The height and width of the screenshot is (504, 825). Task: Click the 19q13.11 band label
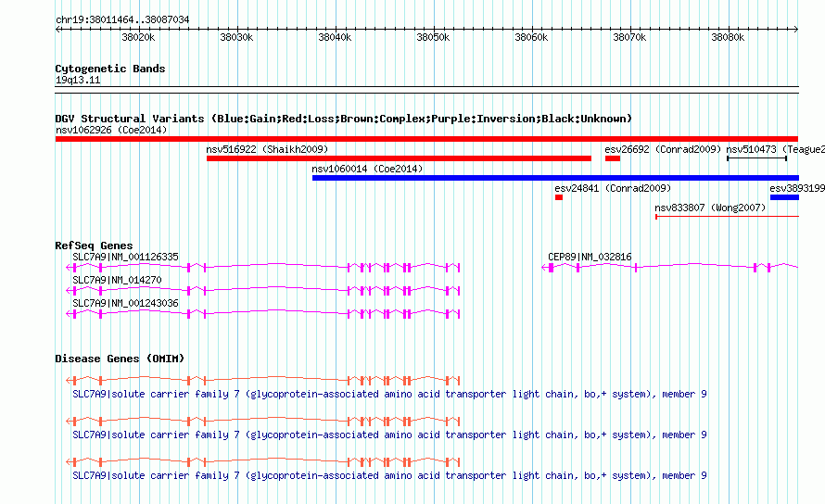78,80
